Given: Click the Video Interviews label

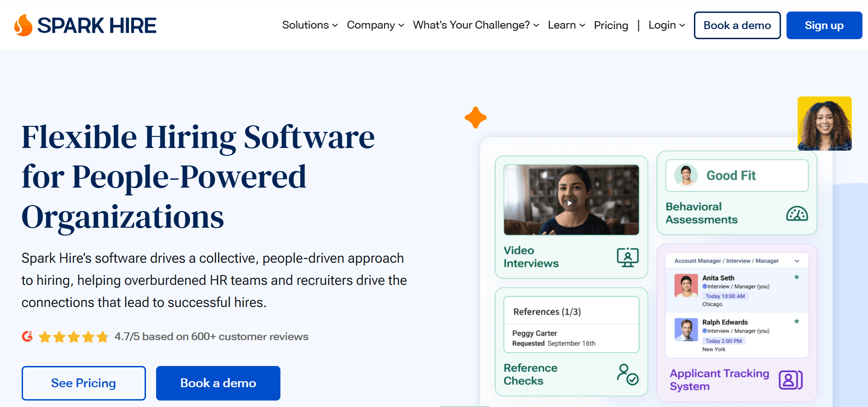Looking at the screenshot, I should 531,257.
